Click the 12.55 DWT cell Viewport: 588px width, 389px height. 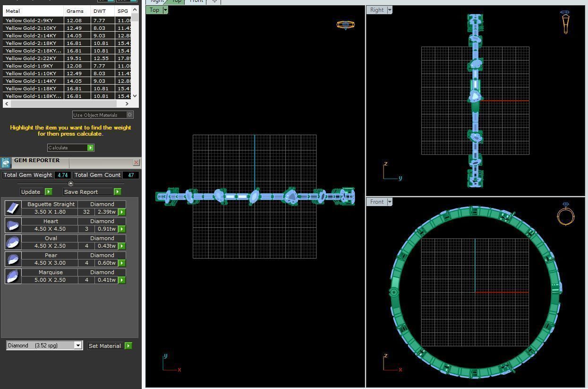pyautogui.click(x=102, y=58)
